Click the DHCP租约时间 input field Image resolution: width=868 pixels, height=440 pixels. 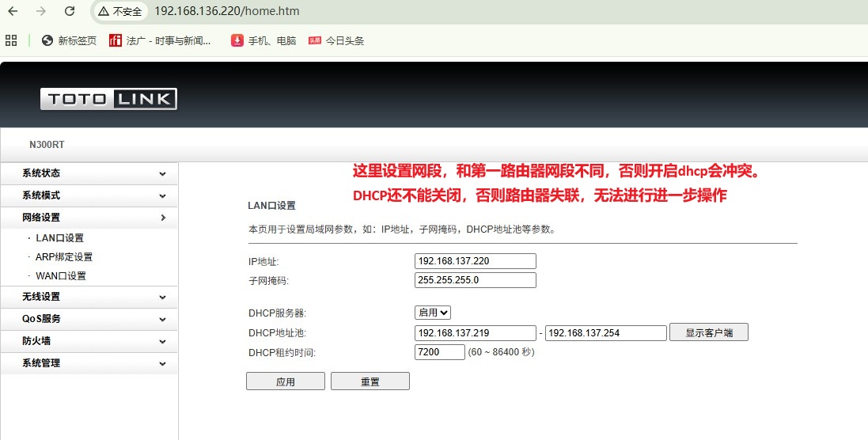click(x=439, y=352)
